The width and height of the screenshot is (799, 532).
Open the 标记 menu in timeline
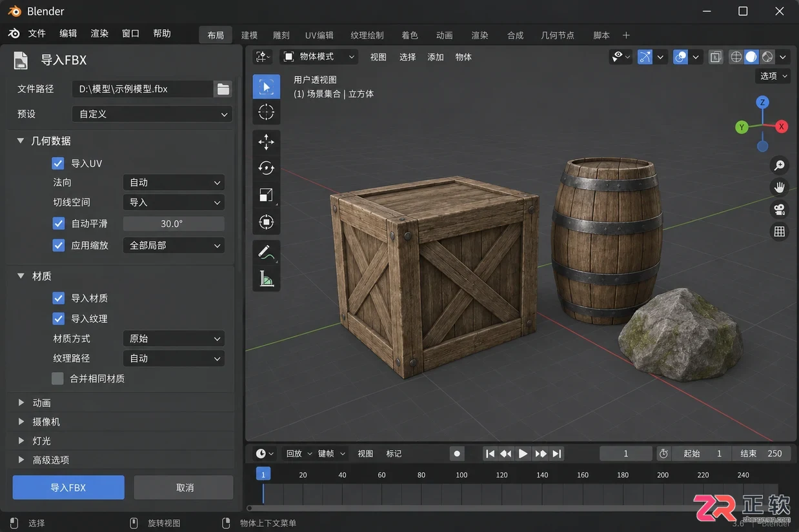tap(394, 453)
